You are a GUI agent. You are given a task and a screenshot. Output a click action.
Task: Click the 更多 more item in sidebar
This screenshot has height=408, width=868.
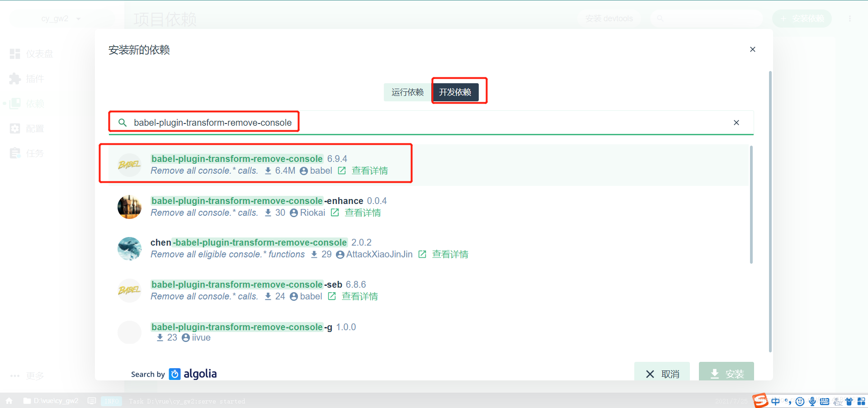coord(27,376)
